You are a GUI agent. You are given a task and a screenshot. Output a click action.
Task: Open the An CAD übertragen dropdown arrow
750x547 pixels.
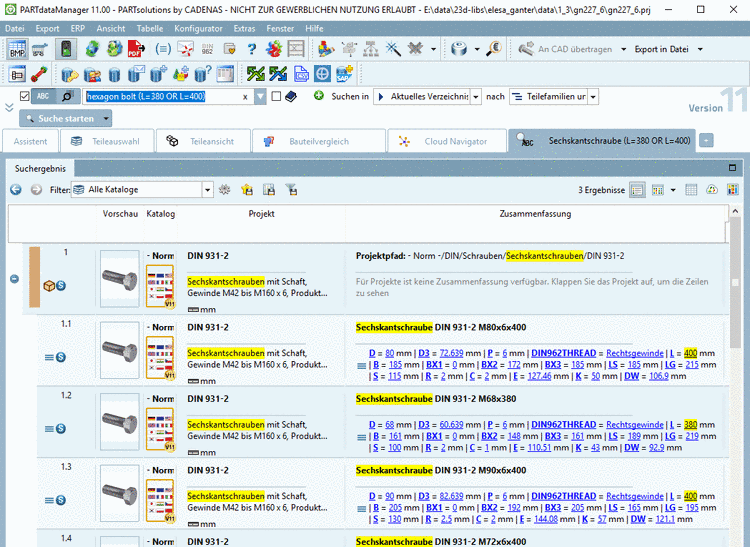(x=623, y=49)
